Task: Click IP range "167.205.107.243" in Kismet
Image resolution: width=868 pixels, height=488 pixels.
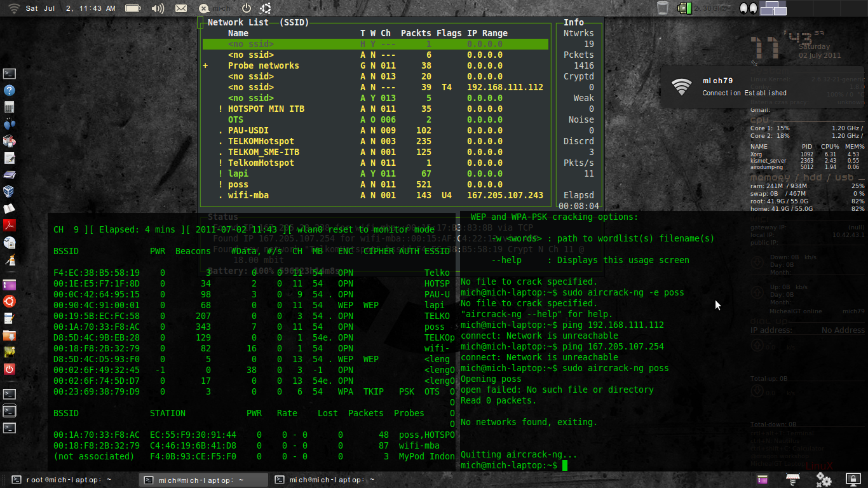Action: [505, 196]
